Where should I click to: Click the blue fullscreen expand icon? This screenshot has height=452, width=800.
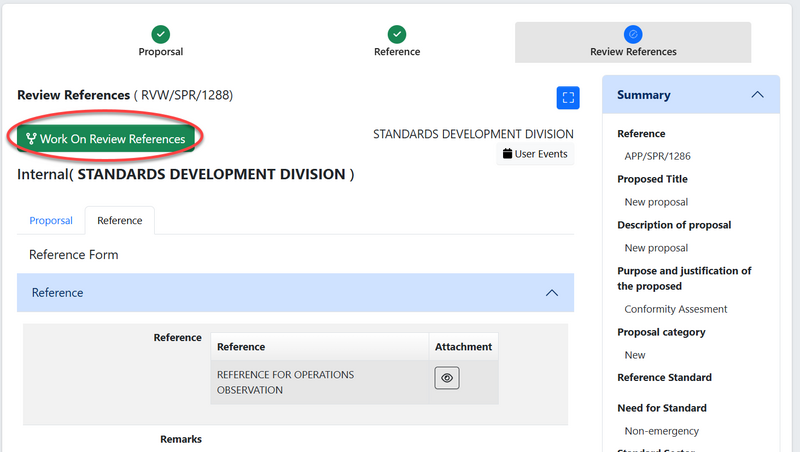pos(568,97)
